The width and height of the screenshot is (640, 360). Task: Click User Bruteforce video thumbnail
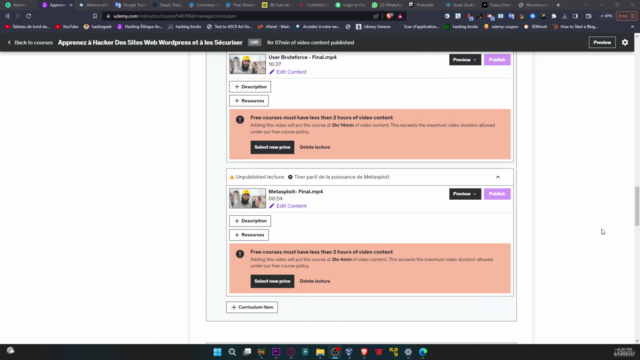pyautogui.click(x=247, y=64)
